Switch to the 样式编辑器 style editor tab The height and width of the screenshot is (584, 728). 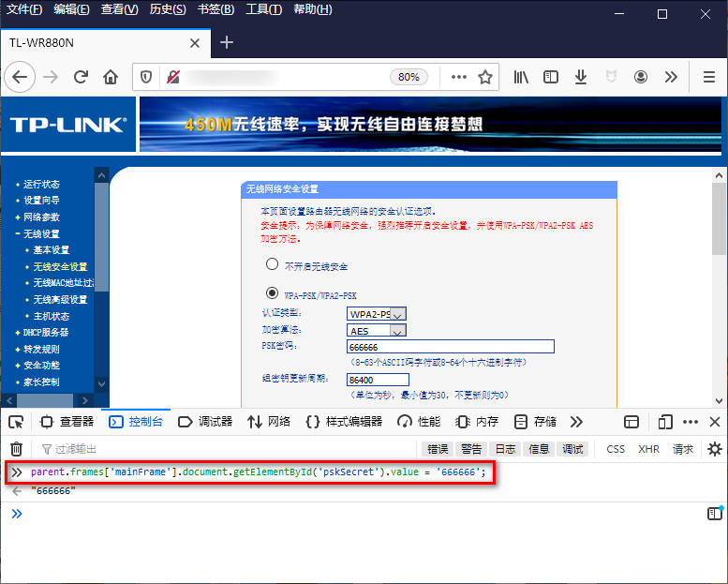click(344, 422)
